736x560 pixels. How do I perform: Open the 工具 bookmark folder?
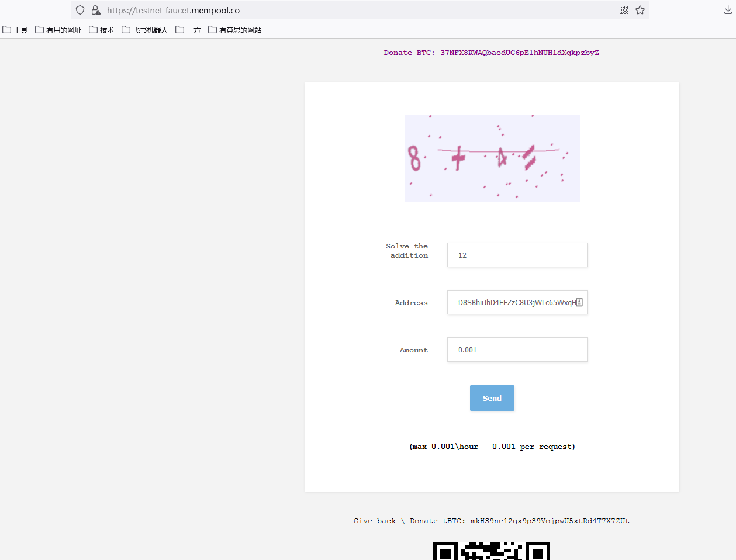(15, 30)
